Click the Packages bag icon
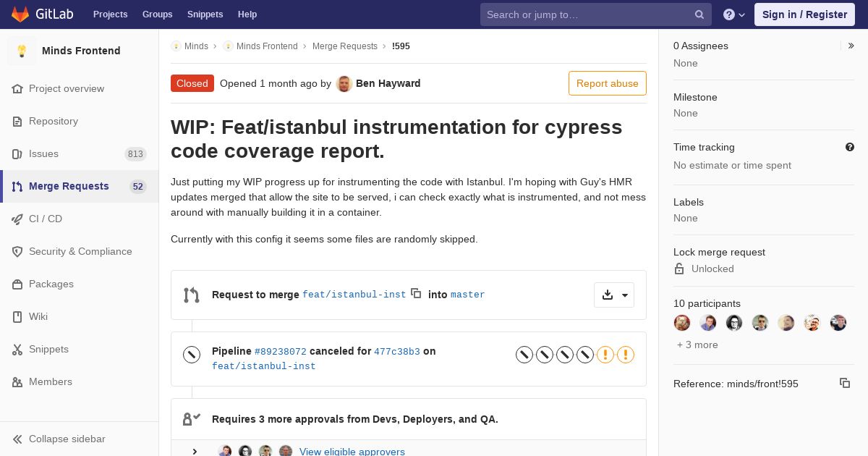The height and width of the screenshot is (456, 868). (17, 284)
